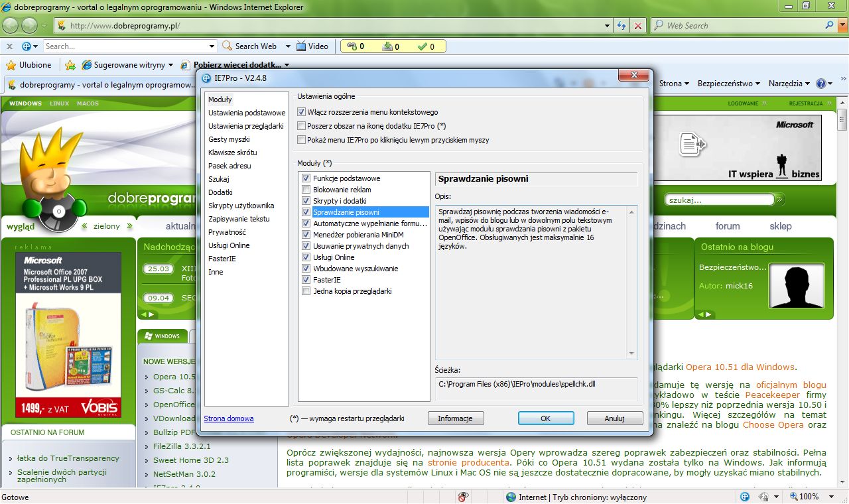
Task: Click the blue help question mark icon
Action: pos(821,84)
